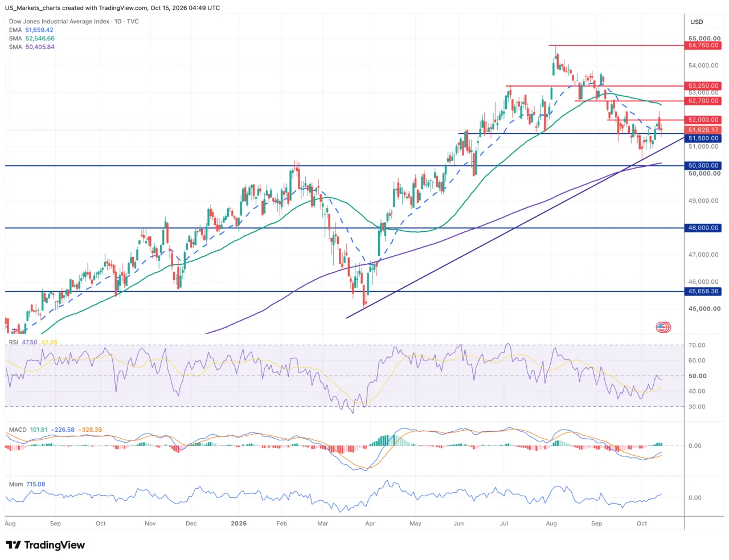Click the current price label 51,626.17
This screenshot has height=560, width=729.
pyautogui.click(x=703, y=130)
